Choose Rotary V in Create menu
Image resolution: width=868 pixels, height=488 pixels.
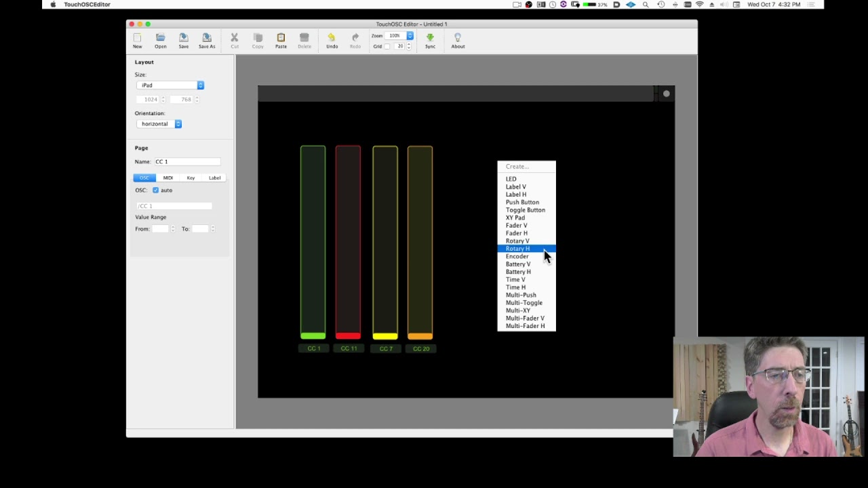click(526, 241)
